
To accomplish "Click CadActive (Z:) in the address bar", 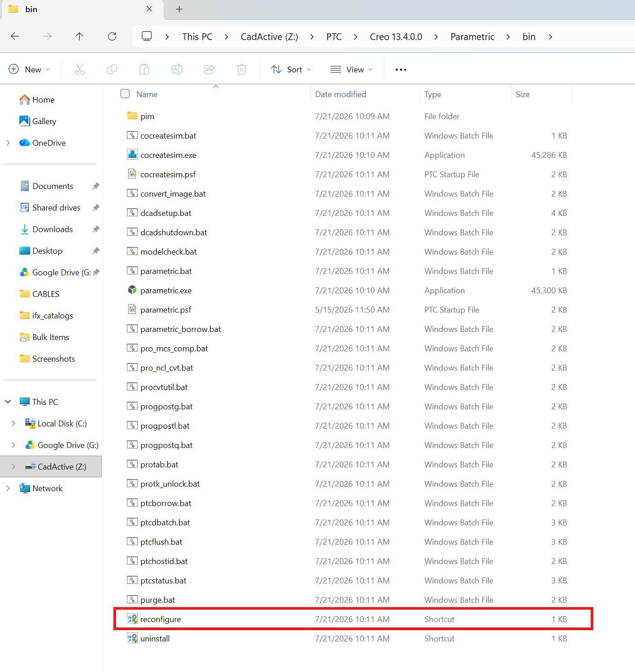I will click(269, 37).
